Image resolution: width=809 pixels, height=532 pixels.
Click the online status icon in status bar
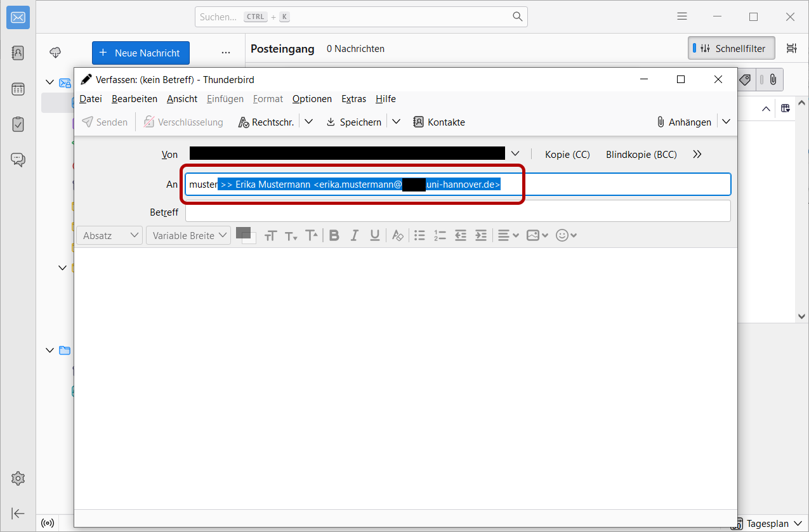48,523
